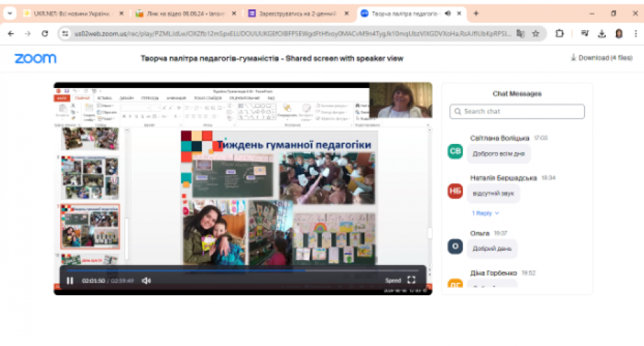Click the speaker's webcam thumbnail
Screen dimensions: 644x346
401,100
